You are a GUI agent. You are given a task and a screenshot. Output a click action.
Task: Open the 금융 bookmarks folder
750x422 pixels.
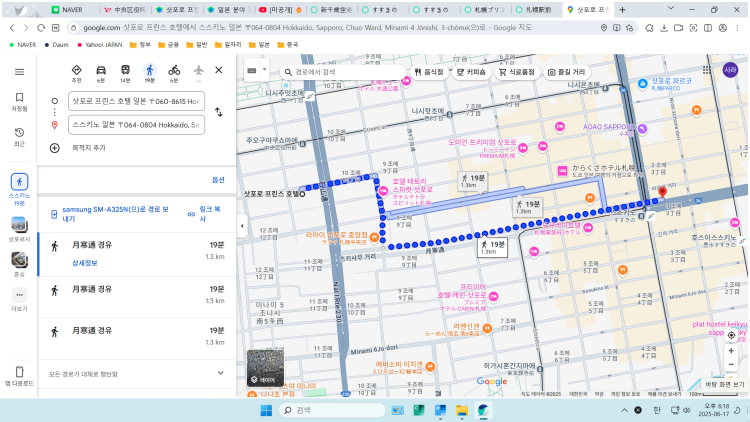pos(168,44)
